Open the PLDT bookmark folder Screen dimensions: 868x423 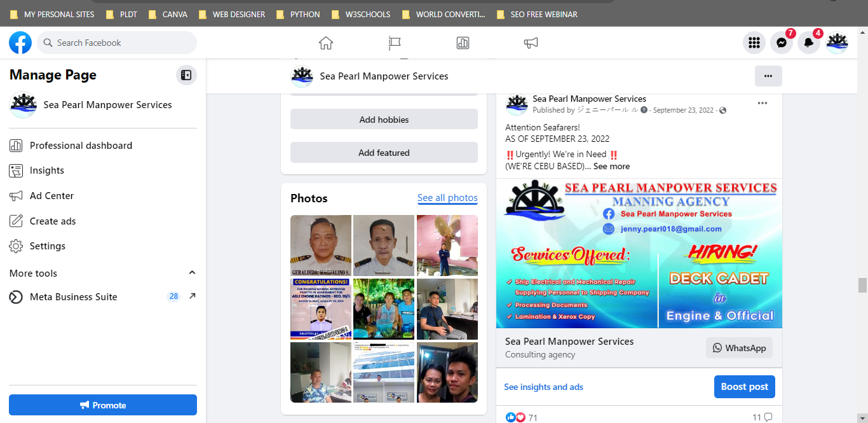123,14
